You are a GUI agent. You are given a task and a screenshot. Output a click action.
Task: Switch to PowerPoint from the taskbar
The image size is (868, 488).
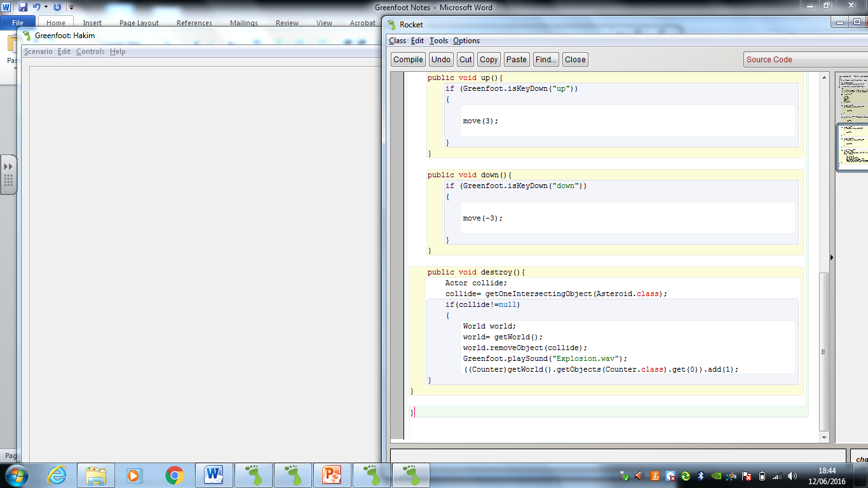332,475
